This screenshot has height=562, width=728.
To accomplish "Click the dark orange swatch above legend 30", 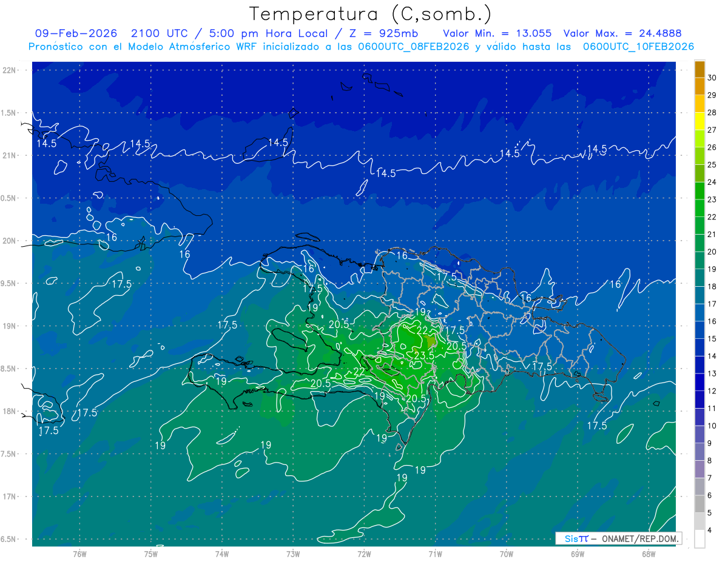I will click(699, 69).
